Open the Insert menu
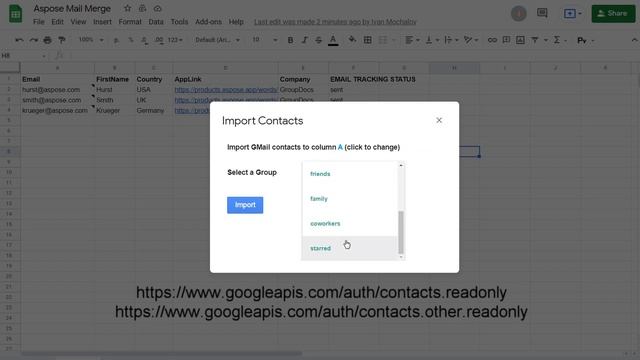 click(102, 22)
